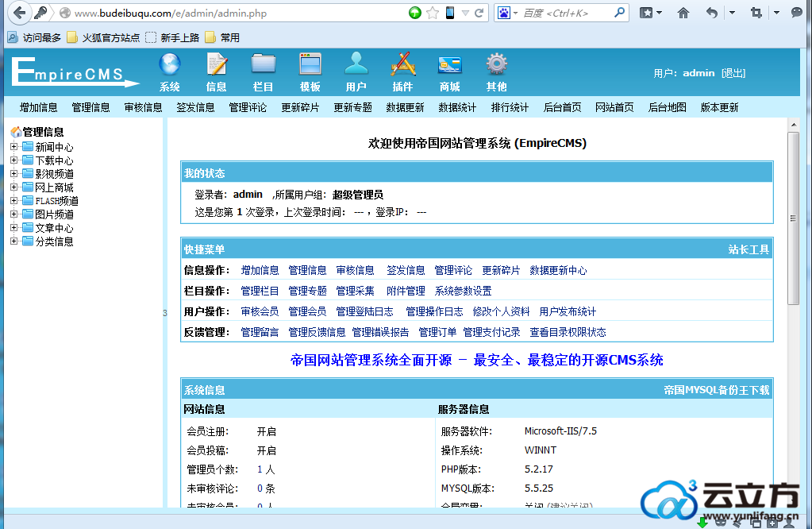Select 更新专题 in the menu bar
The width and height of the screenshot is (812, 529).
pos(352,107)
